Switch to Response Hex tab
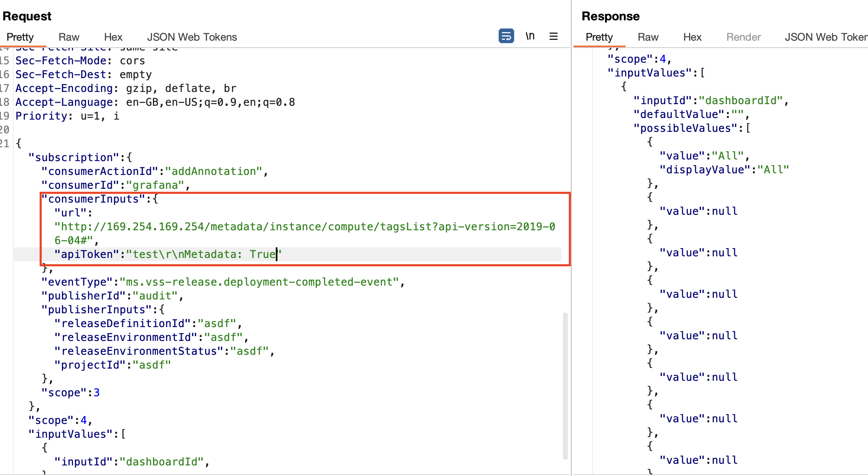Image resolution: width=868 pixels, height=476 pixels. [x=692, y=37]
